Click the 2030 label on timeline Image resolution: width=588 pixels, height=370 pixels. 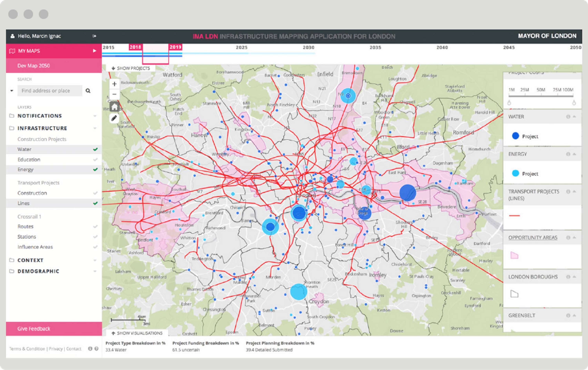pyautogui.click(x=309, y=48)
